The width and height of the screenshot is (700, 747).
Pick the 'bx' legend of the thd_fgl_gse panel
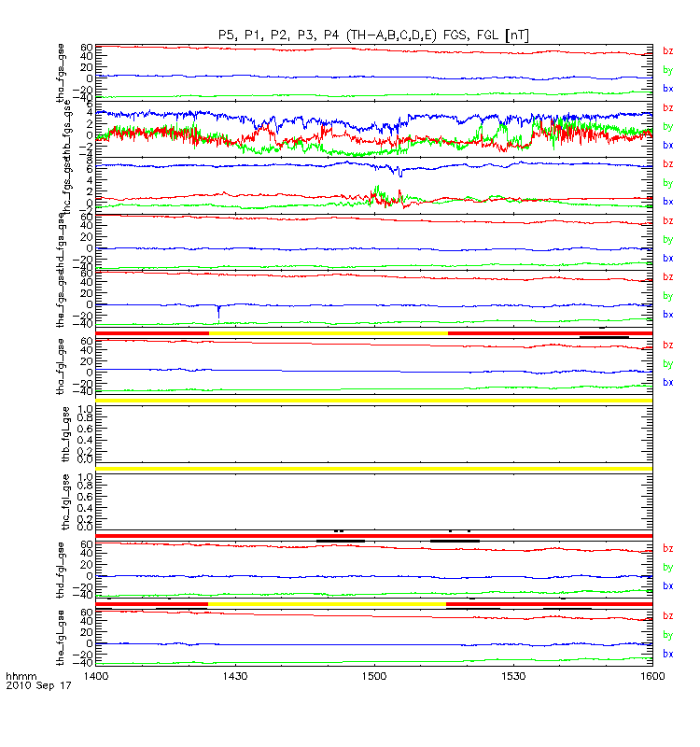pos(667,586)
